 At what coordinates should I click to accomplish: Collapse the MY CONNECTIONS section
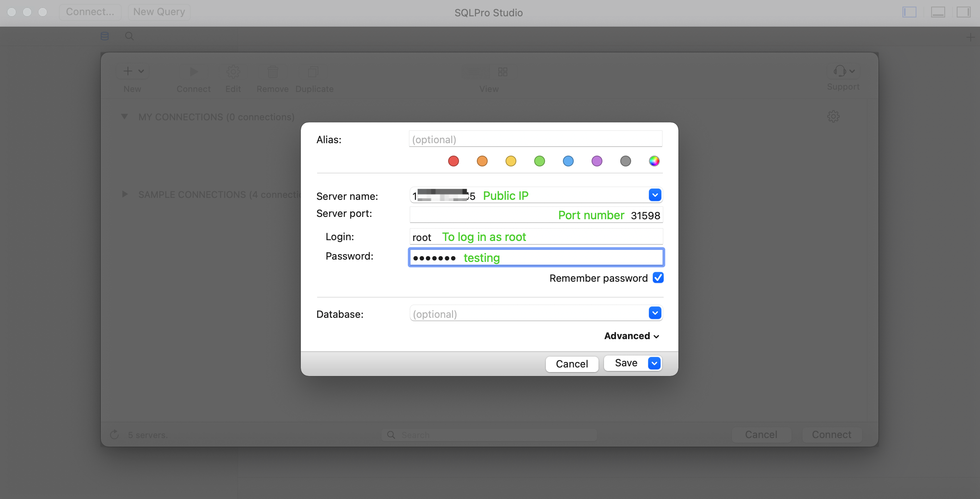pos(124,116)
